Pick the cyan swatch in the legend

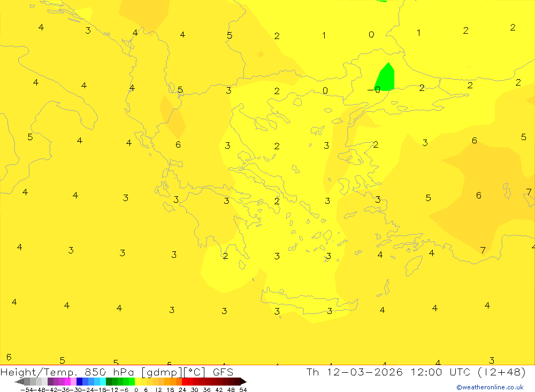[x=103, y=382]
